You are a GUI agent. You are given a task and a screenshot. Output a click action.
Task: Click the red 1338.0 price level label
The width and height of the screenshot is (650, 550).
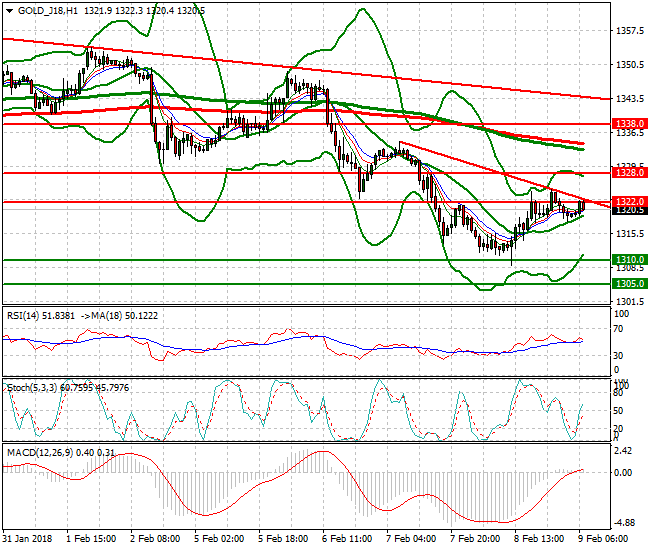[x=630, y=124]
